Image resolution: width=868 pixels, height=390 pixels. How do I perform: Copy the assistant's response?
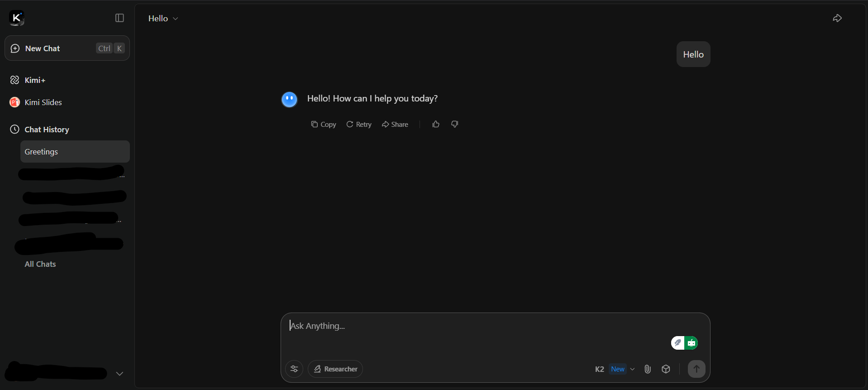point(324,125)
